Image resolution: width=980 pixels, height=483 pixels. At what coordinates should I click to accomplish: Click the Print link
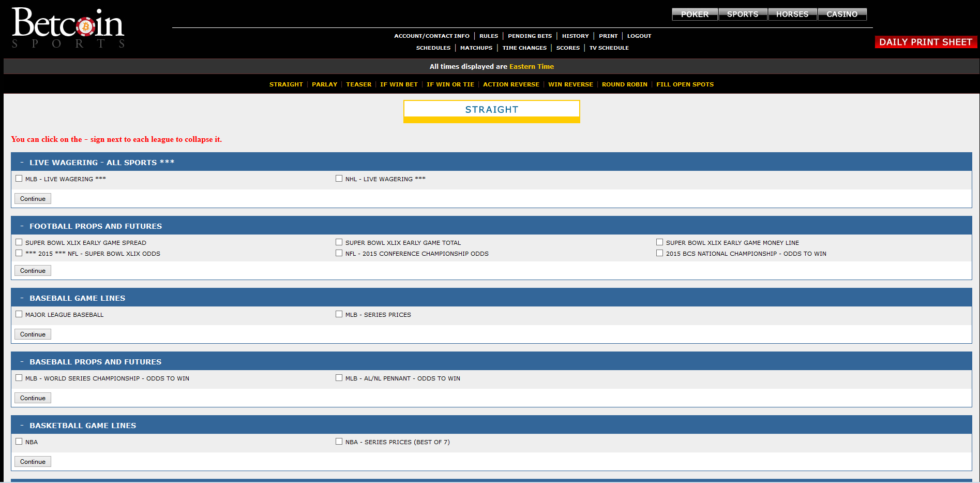(608, 36)
